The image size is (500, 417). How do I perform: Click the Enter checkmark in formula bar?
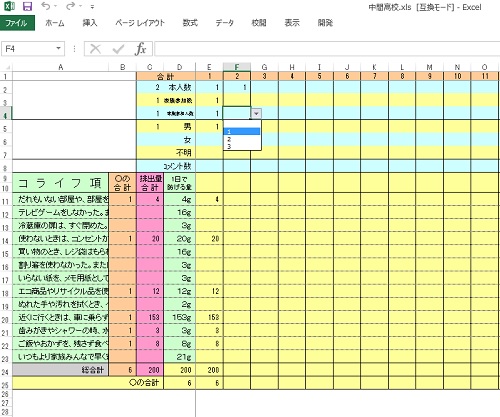click(118, 49)
